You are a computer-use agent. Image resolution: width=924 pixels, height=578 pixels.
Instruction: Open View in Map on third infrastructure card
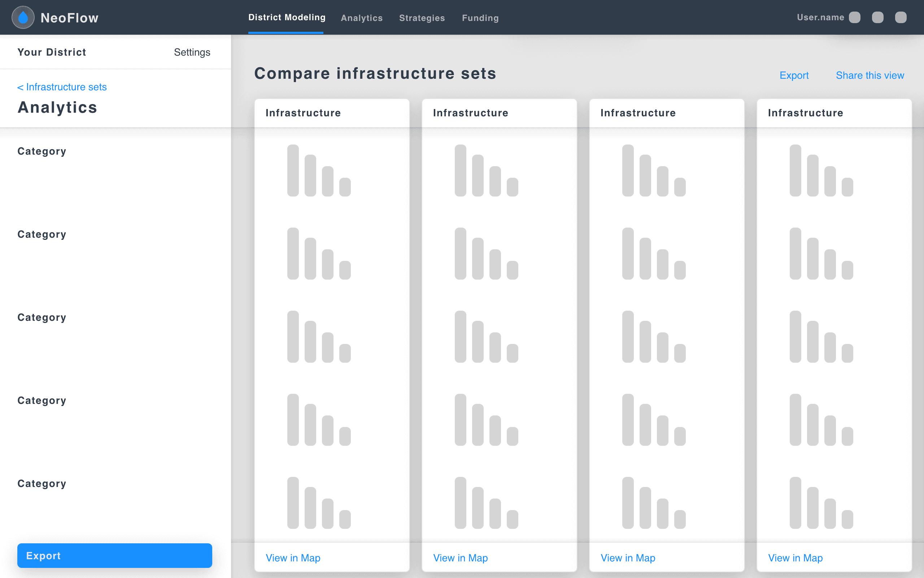pos(628,558)
